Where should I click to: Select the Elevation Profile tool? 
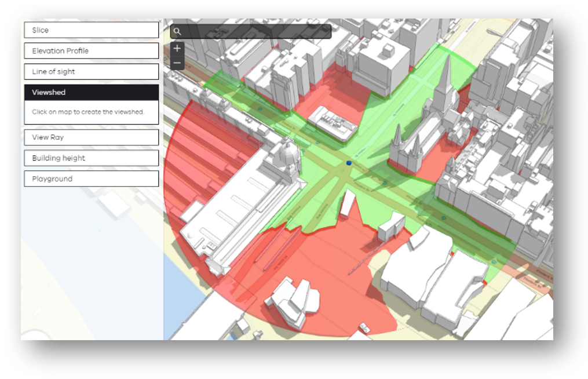pos(91,50)
